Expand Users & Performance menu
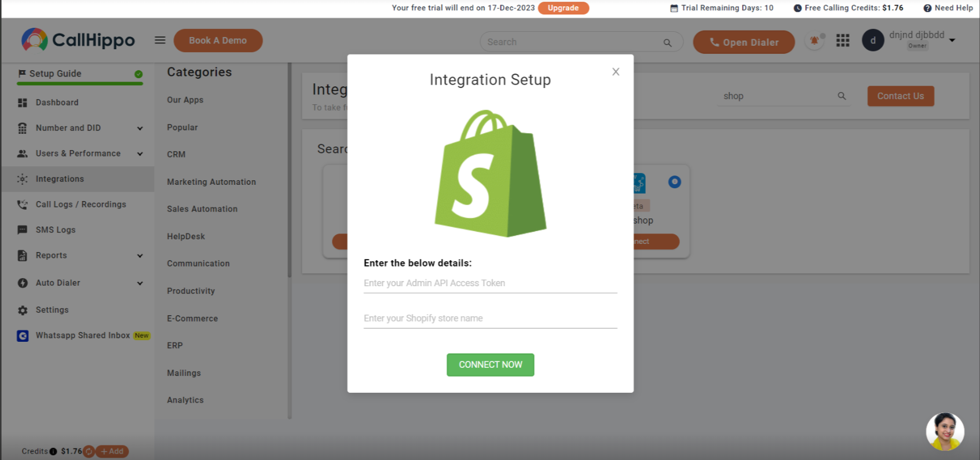 tap(140, 154)
